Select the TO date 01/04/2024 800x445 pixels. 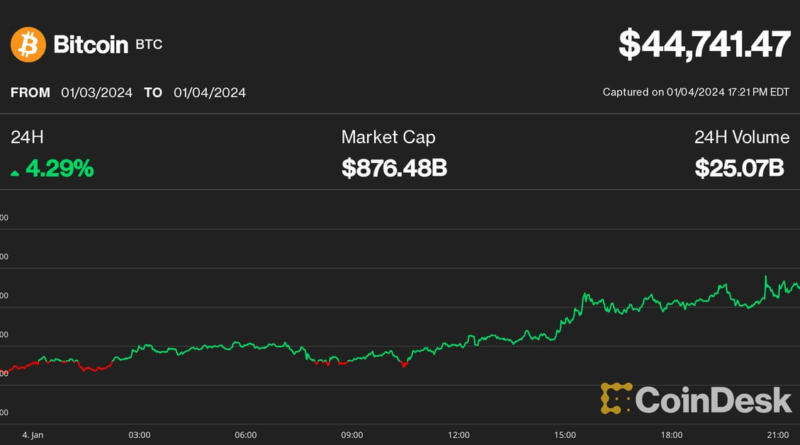tap(209, 93)
